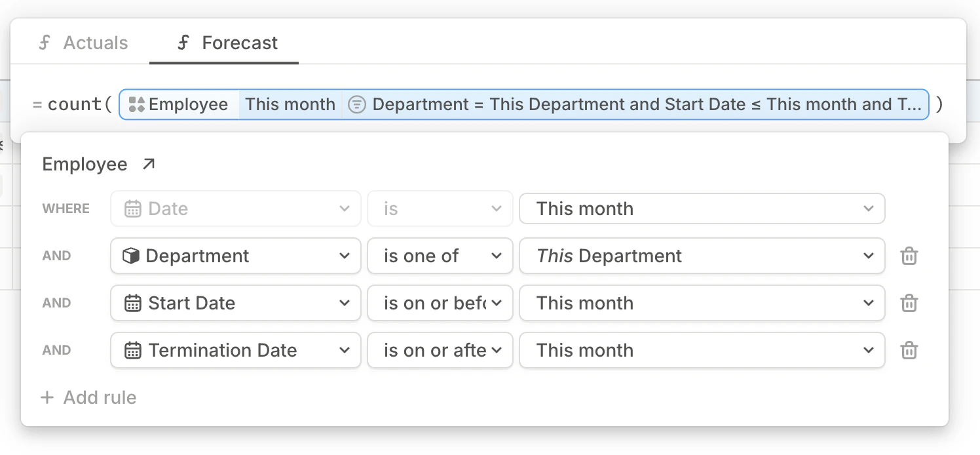
Task: Change the 'is one of' operator
Action: click(440, 256)
